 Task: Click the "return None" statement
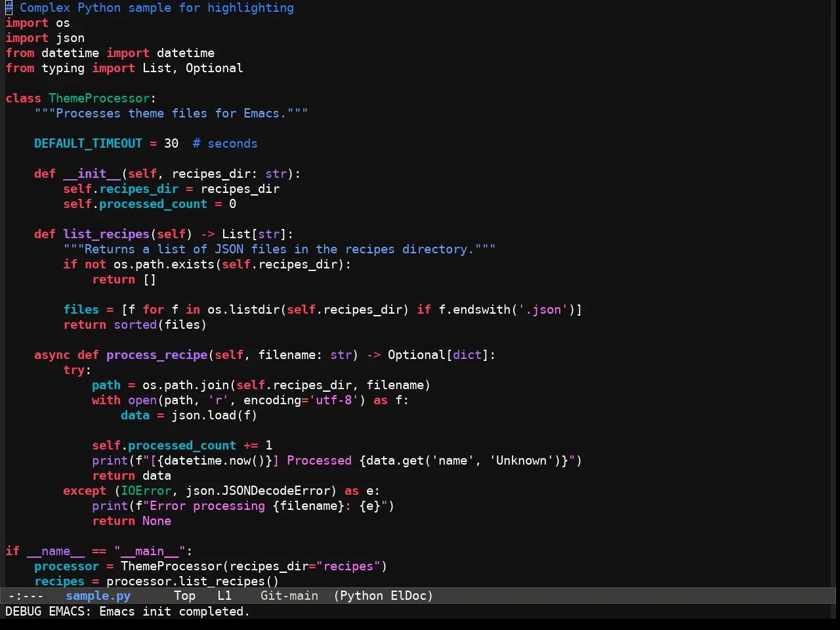point(131,521)
